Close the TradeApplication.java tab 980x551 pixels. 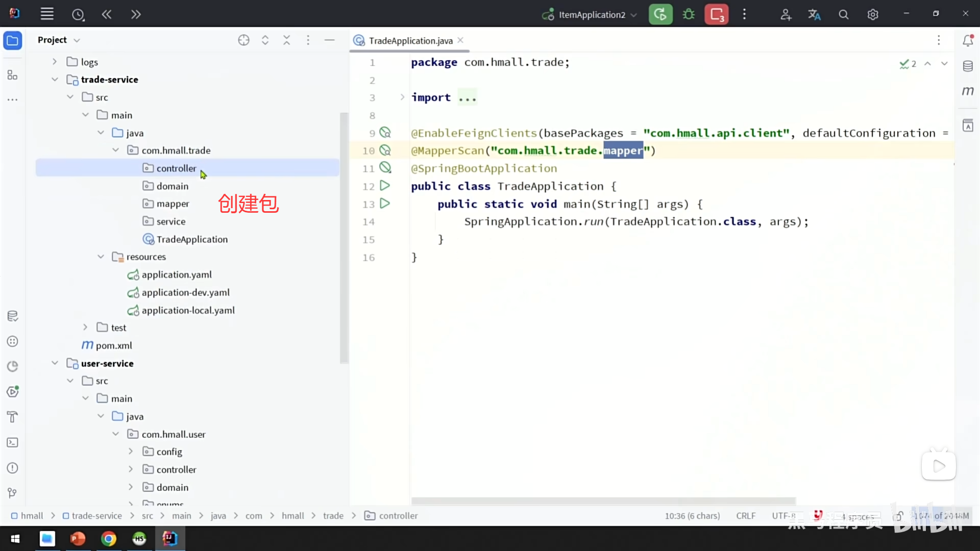[460, 40]
